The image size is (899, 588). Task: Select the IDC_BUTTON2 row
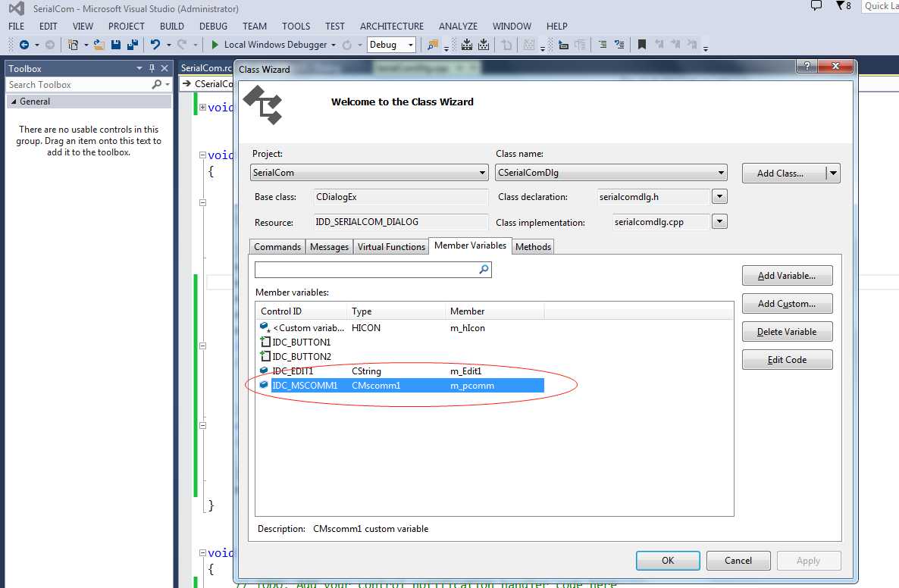click(x=401, y=356)
